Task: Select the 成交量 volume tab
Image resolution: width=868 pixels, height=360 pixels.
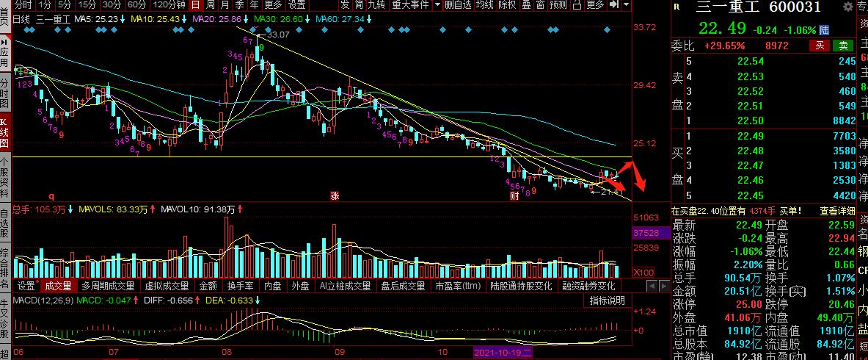Action: 58,287
